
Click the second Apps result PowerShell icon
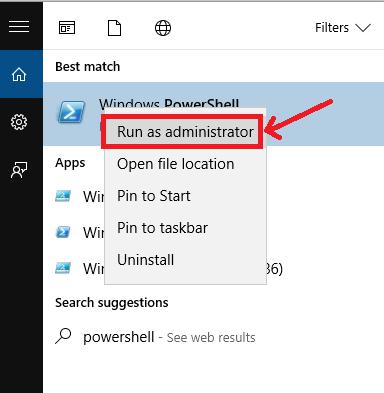coord(63,232)
